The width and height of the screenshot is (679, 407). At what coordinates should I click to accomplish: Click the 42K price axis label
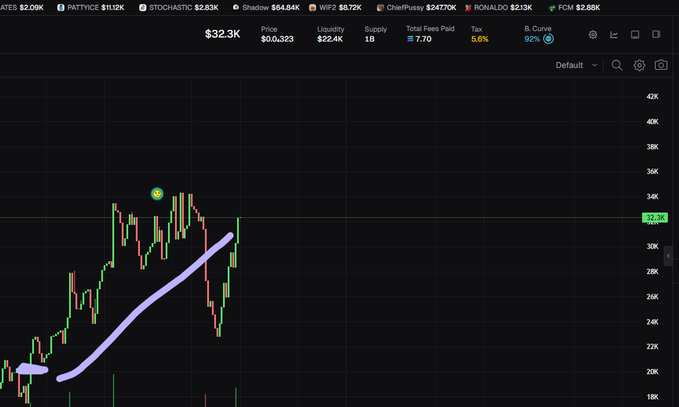(x=652, y=97)
